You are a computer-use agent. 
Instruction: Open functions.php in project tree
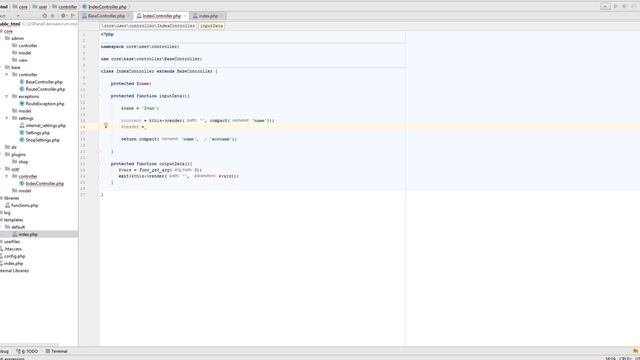point(24,205)
